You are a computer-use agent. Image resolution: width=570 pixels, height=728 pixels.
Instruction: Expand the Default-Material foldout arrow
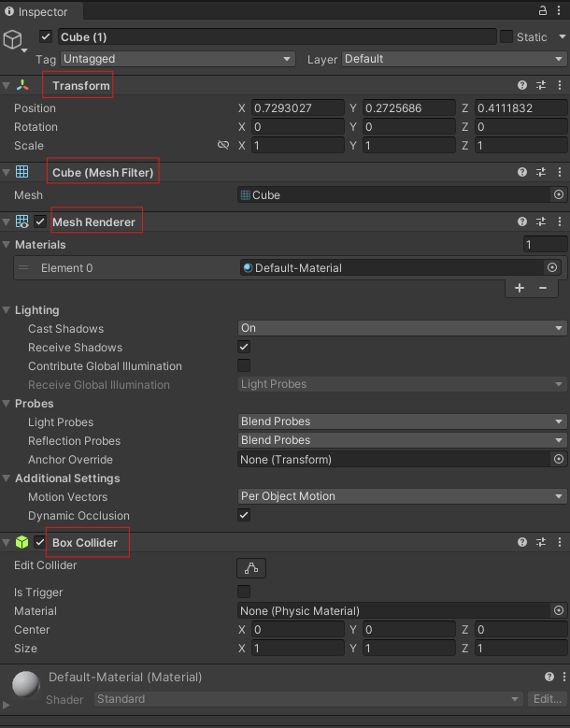[x=6, y=705]
